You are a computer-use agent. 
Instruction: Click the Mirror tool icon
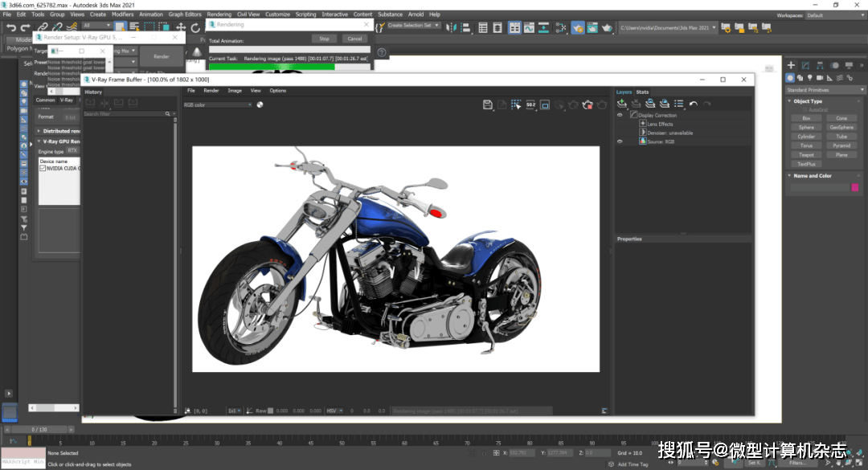(x=451, y=27)
